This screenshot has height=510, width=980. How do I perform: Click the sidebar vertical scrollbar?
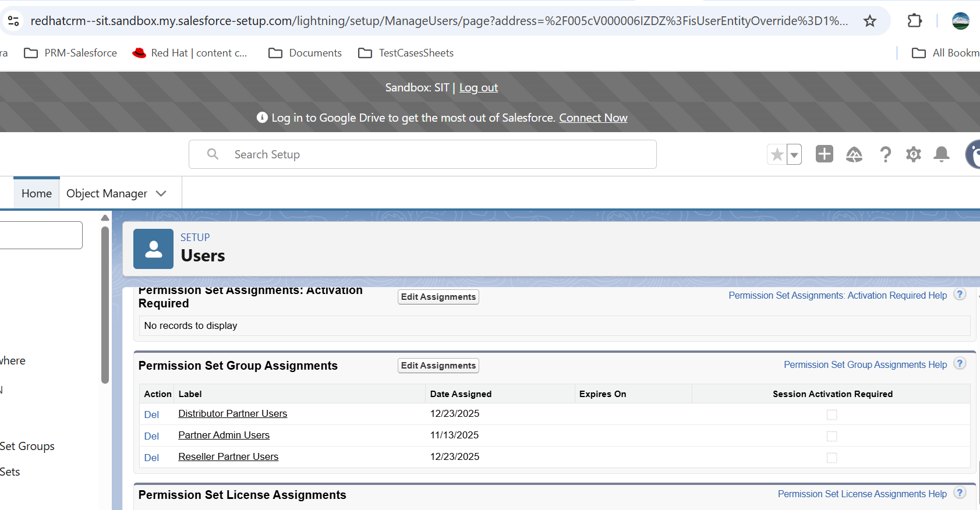105,305
